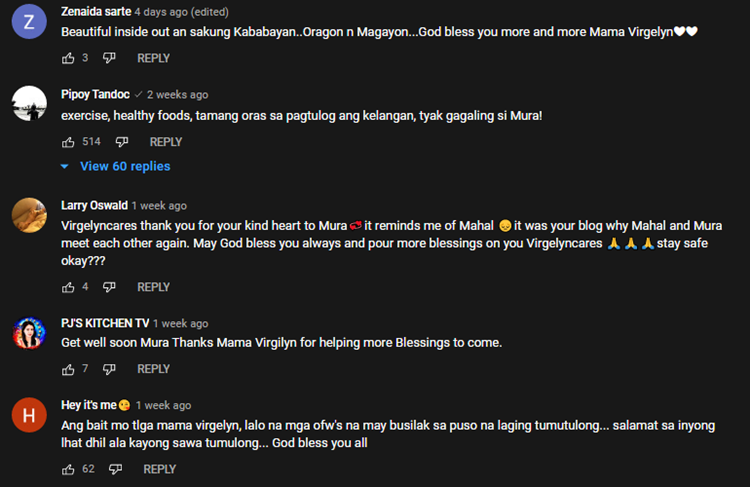The image size is (750, 487).
Task: Reply to Pipoy Tandoc's comment
Action: [x=166, y=142]
